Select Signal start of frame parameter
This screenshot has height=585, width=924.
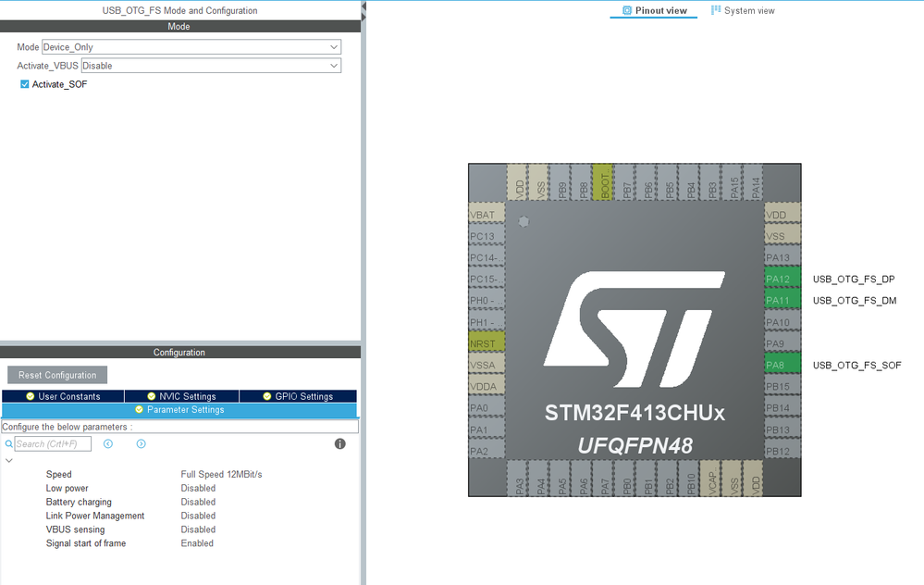86,543
